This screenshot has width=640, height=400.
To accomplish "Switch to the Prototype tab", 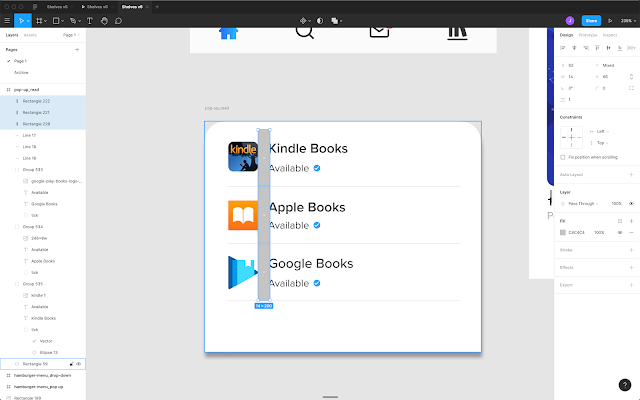I will [588, 35].
